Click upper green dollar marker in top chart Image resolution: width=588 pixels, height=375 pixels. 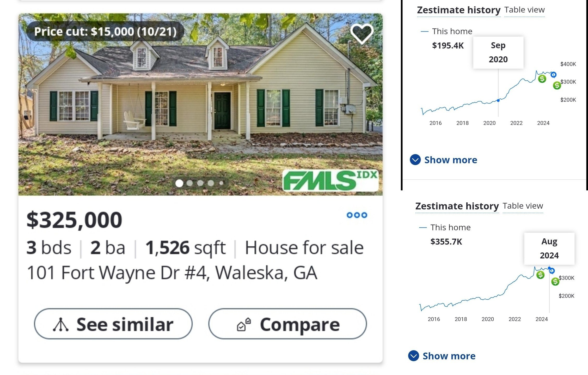tap(542, 79)
